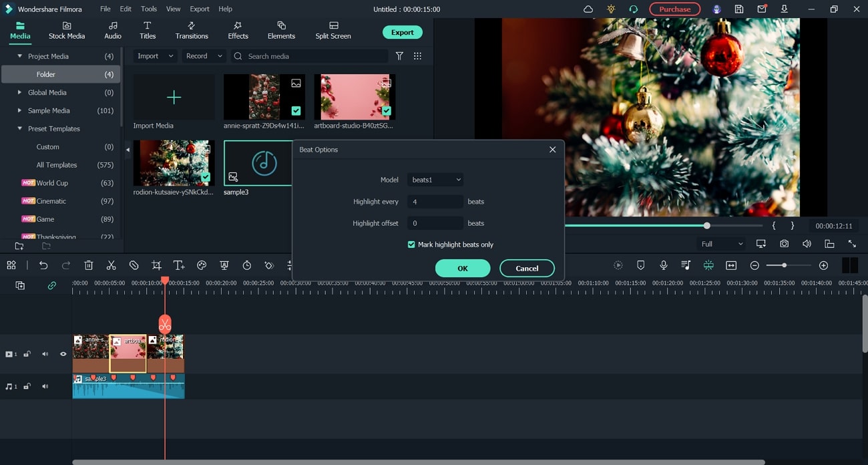Open the timeline layout grid icon
Image resolution: width=868 pixels, height=465 pixels.
coord(11,265)
